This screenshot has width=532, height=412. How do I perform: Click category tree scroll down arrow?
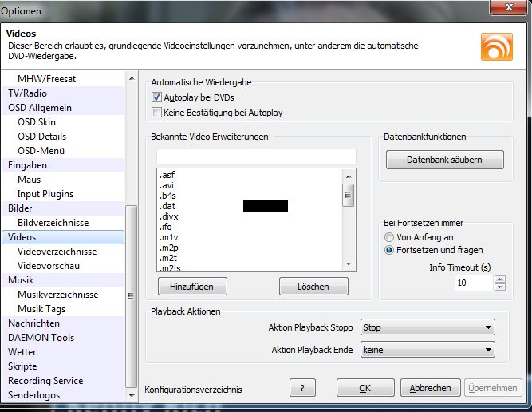point(132,396)
